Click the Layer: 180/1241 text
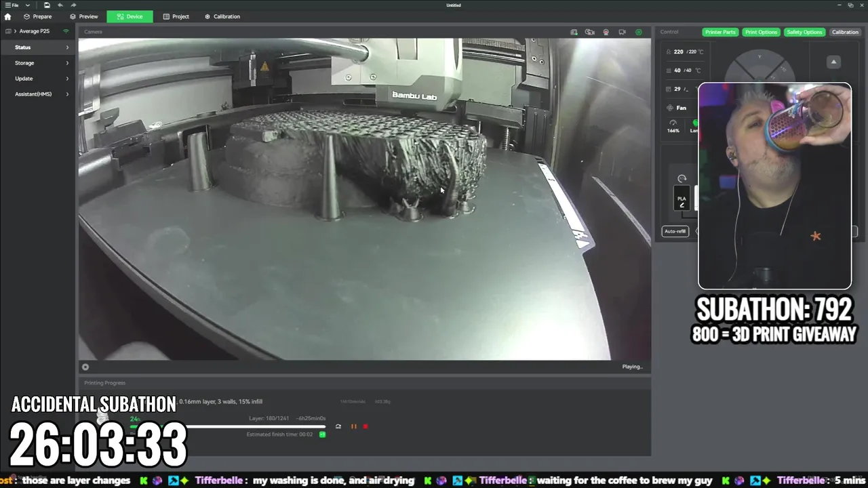This screenshot has height=488, width=868. coord(270,419)
